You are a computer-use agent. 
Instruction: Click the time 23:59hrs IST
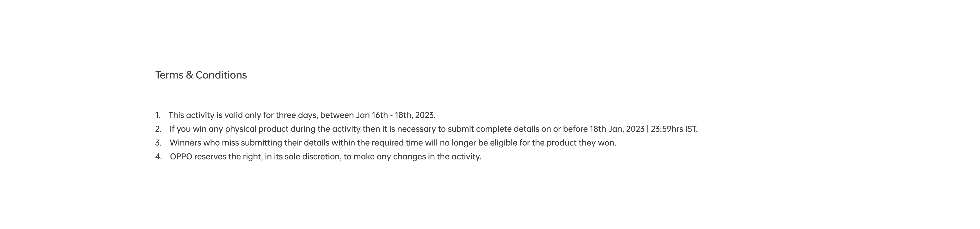pyautogui.click(x=674, y=129)
